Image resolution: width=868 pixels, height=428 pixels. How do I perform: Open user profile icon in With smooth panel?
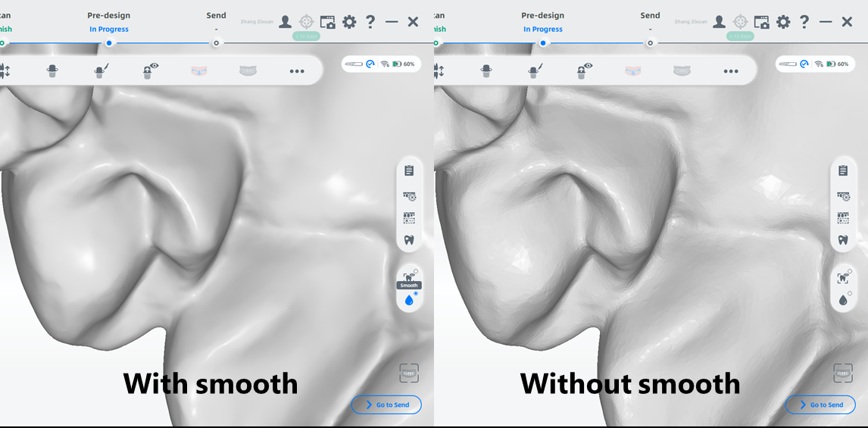coord(285,22)
